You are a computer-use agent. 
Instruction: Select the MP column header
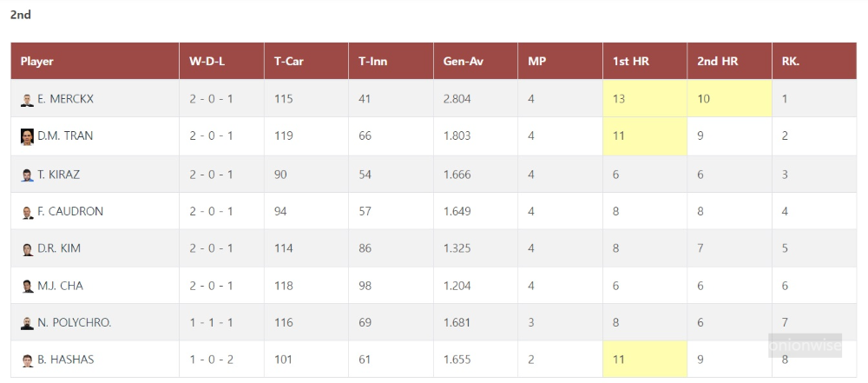click(x=560, y=61)
